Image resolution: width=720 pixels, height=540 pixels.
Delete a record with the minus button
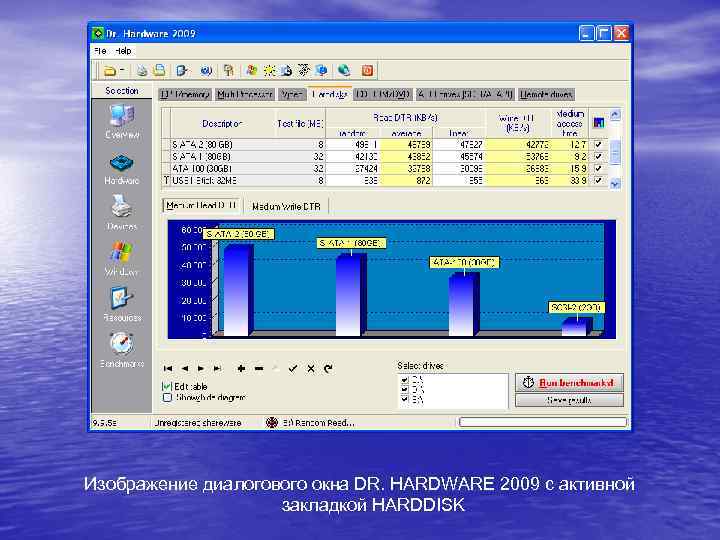pos(259,368)
